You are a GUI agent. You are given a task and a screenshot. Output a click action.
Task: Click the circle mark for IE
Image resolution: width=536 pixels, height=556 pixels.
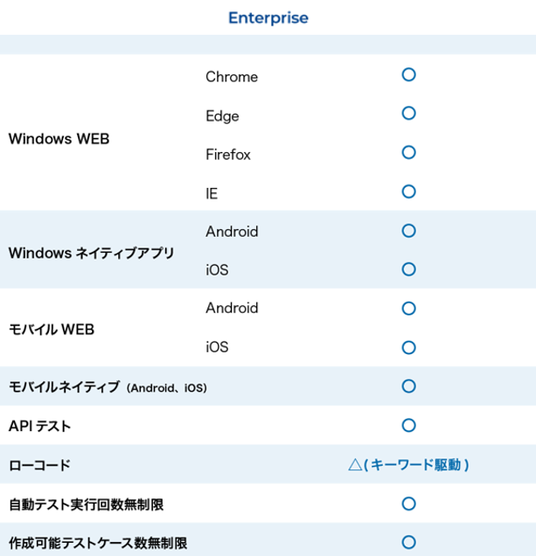[409, 191]
